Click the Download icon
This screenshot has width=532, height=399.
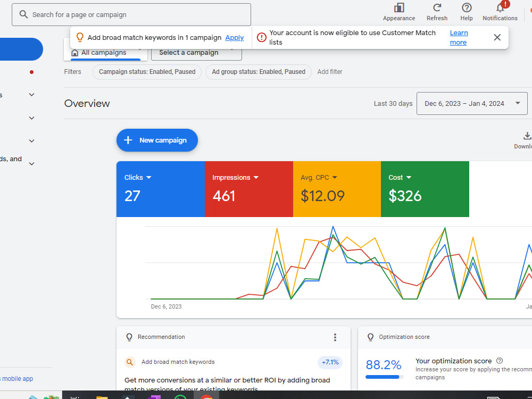tap(527, 136)
